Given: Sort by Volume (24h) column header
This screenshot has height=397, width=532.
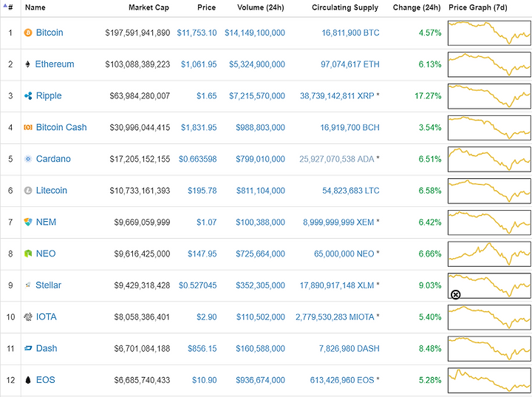Looking at the screenshot, I should pyautogui.click(x=261, y=7).
